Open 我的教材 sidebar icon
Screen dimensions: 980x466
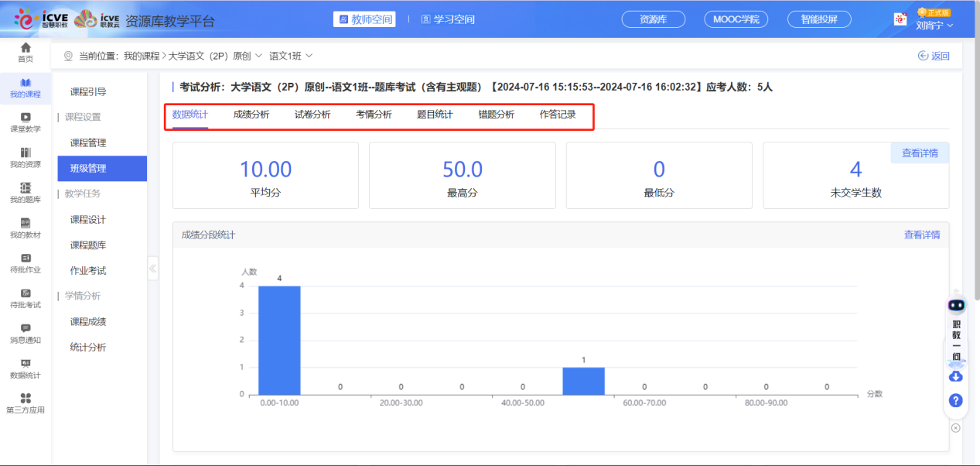(26, 224)
